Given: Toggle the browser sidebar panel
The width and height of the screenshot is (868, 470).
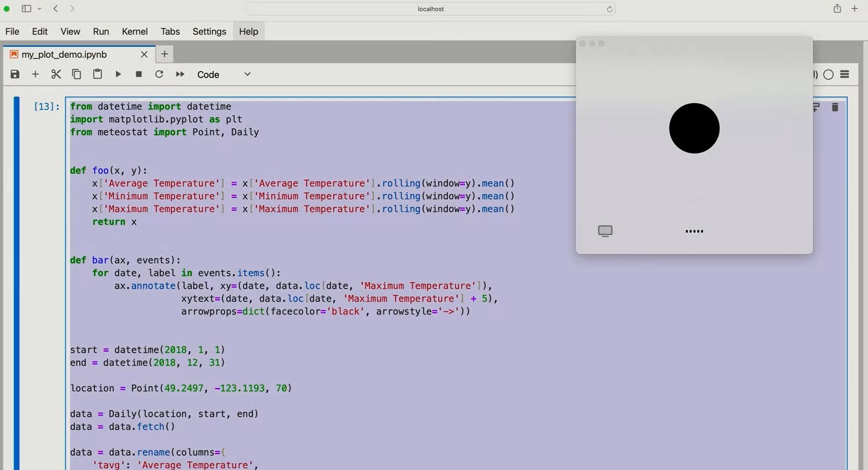Looking at the screenshot, I should 26,9.
